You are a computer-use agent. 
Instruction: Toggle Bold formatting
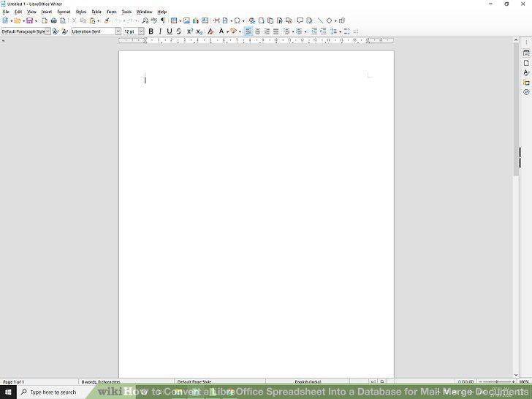click(151, 31)
